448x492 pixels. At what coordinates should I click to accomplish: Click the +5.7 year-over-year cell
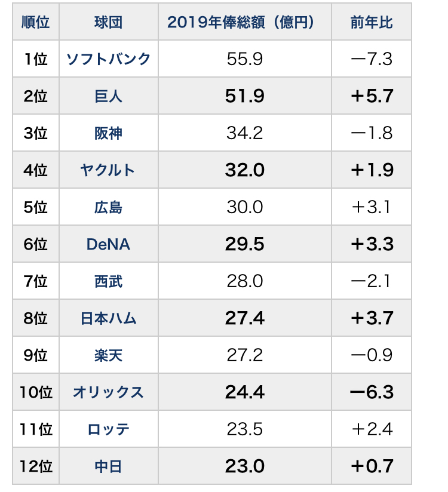(x=372, y=96)
